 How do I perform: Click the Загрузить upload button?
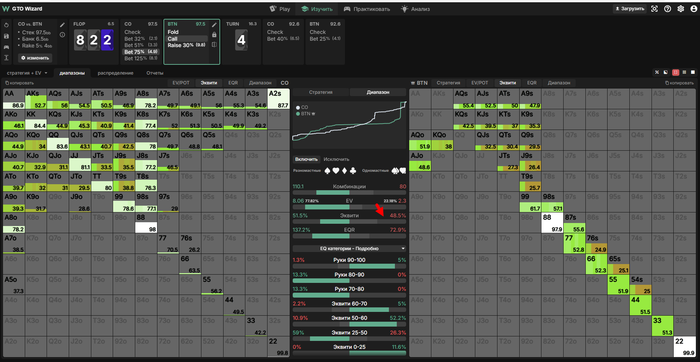coord(629,9)
